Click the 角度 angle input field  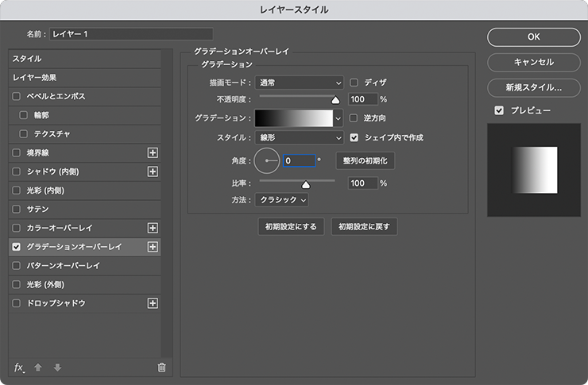[299, 160]
